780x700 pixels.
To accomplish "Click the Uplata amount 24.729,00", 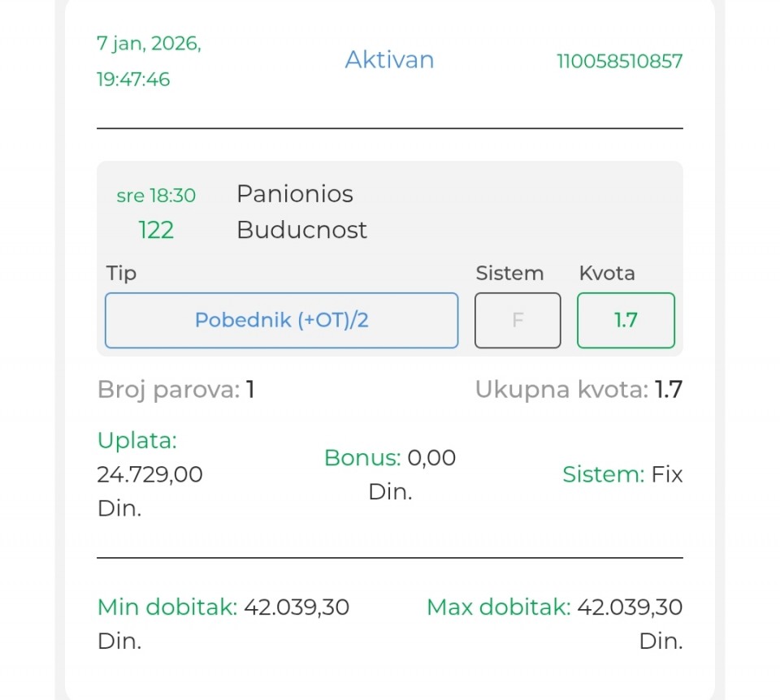I will coord(149,474).
